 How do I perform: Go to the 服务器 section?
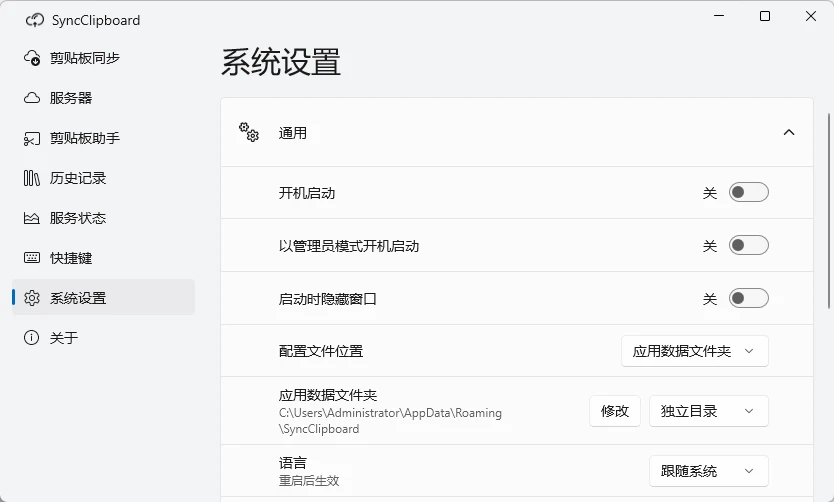(x=103, y=98)
